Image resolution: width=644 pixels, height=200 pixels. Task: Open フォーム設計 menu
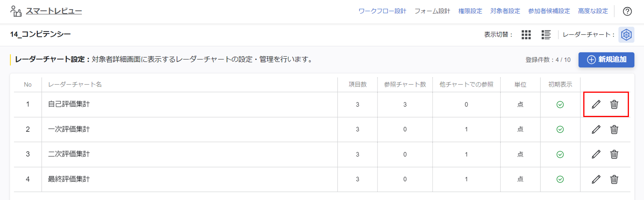click(x=432, y=11)
